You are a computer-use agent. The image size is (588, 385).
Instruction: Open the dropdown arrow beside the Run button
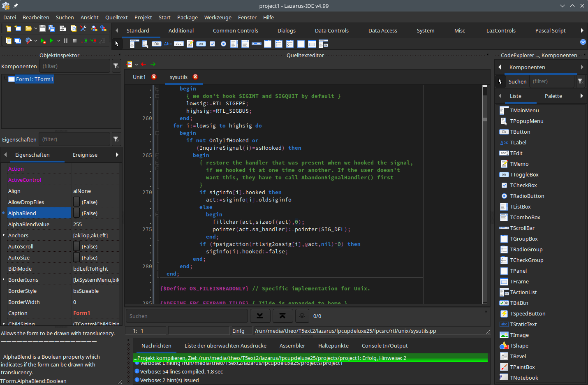click(x=58, y=41)
